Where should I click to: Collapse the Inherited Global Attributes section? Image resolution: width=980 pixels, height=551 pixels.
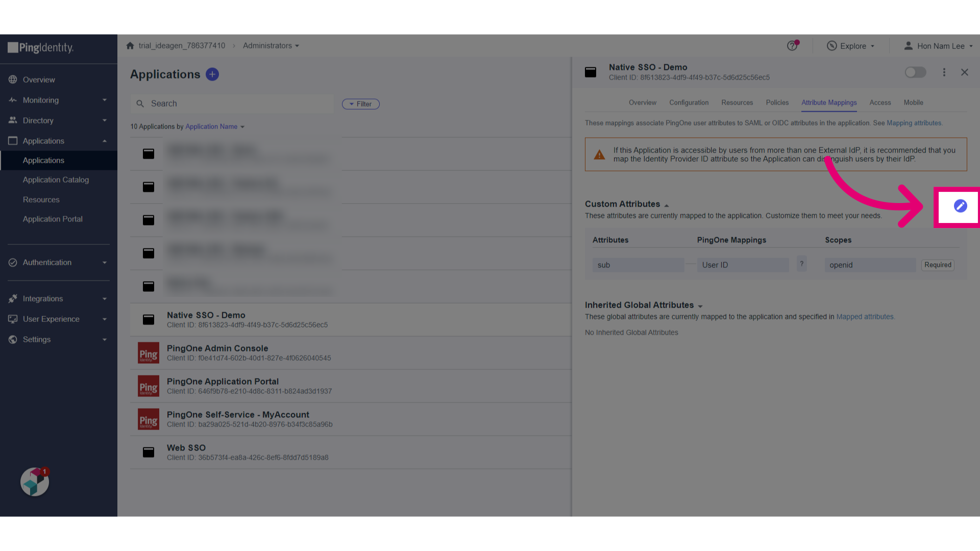coord(700,306)
